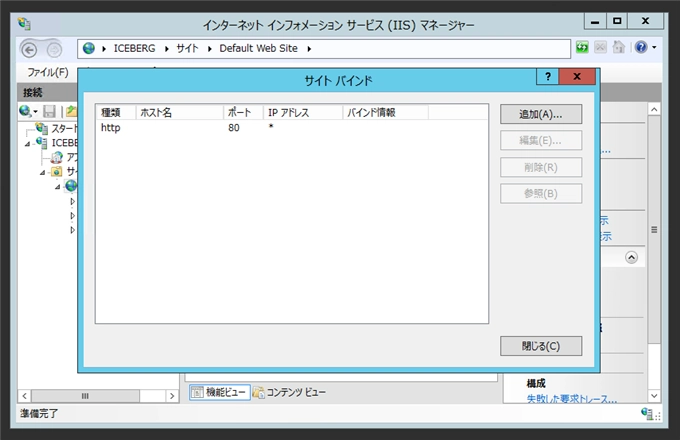The image size is (680, 440).
Task: Open the 失敗した要求トレース link
Action: pos(572,399)
